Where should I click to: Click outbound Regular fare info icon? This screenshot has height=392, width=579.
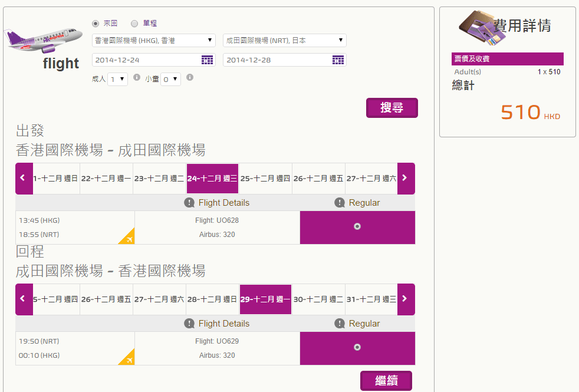340,203
